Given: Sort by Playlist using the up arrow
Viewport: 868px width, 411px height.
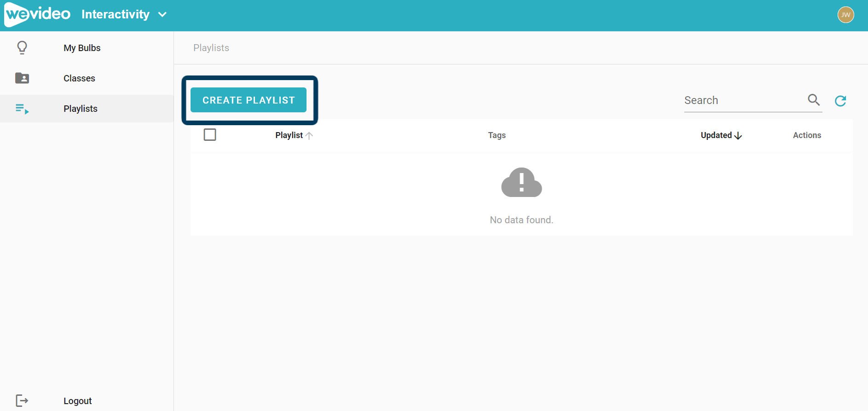Looking at the screenshot, I should tap(309, 135).
